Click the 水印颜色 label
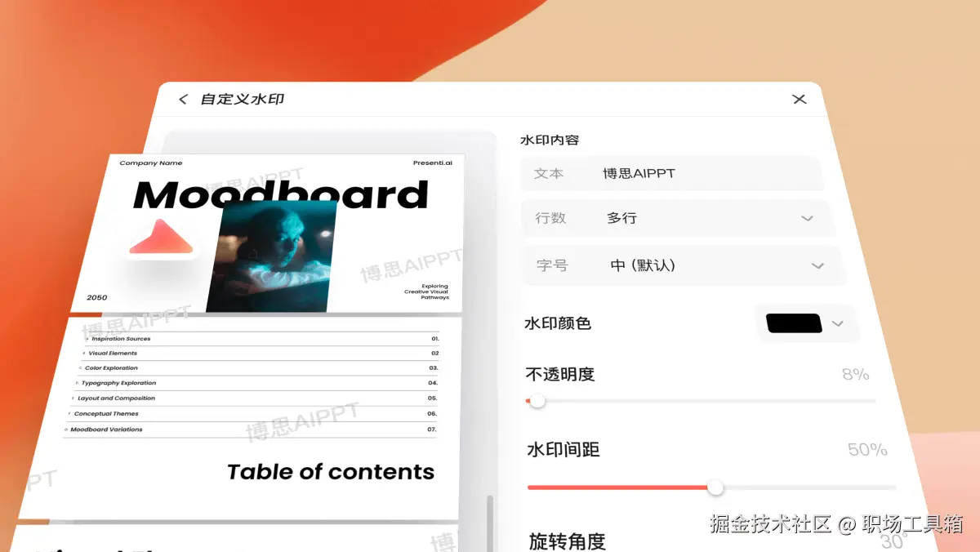This screenshot has width=980, height=552. pyautogui.click(x=558, y=323)
